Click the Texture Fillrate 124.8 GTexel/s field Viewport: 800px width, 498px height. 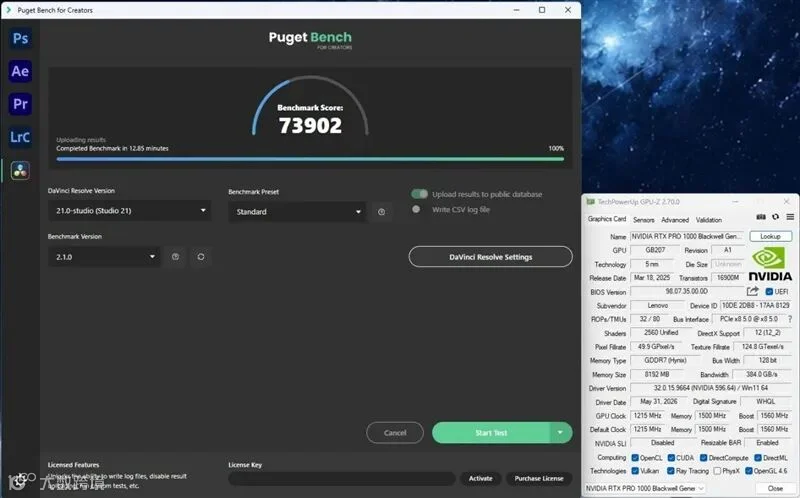tap(763, 346)
